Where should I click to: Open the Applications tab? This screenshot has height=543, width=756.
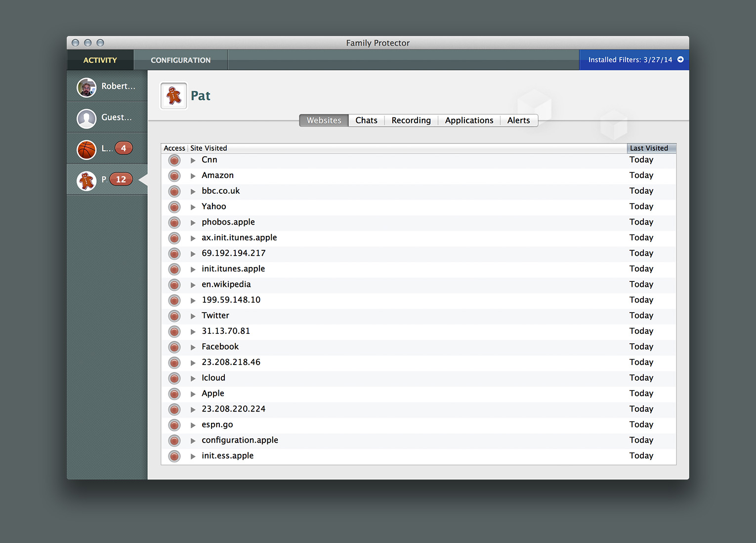coord(469,120)
